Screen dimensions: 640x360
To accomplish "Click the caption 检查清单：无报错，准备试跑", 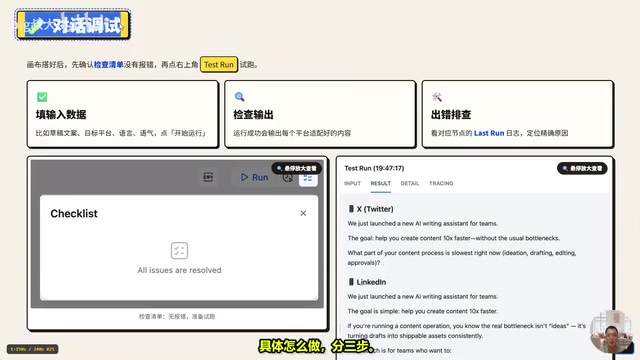I will tap(177, 316).
